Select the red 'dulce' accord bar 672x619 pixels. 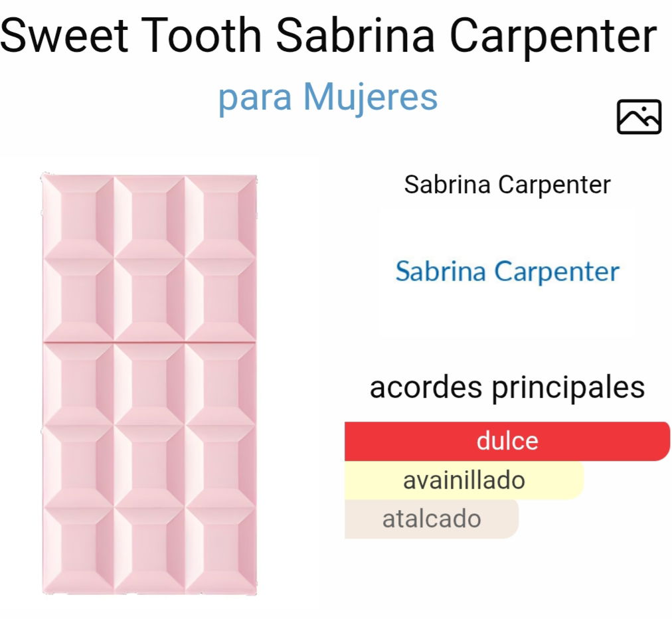507,441
